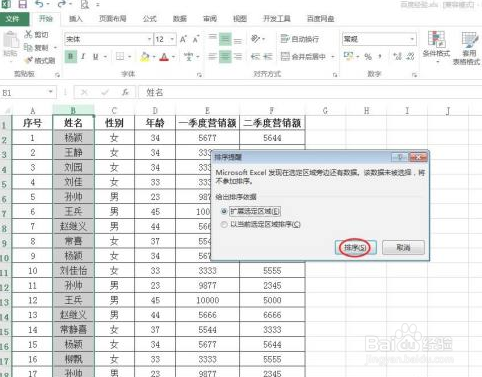Select the Format Painter (格式刷) brush

29,60
